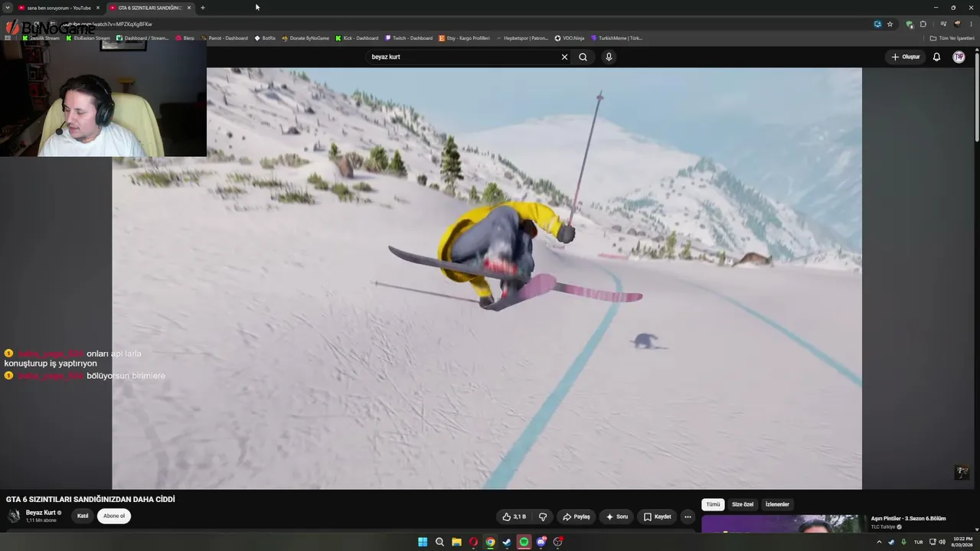Open Windows taskbar search

pos(439,542)
